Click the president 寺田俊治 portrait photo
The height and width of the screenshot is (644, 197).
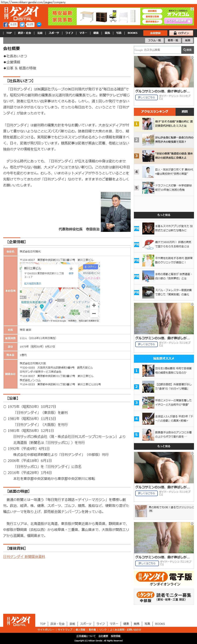pyautogui.click(x=115, y=212)
